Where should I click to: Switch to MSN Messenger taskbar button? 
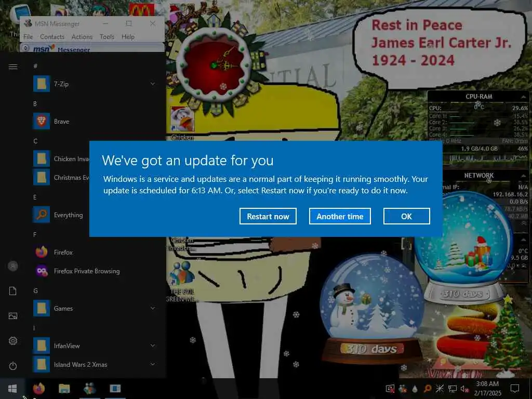tap(89, 389)
